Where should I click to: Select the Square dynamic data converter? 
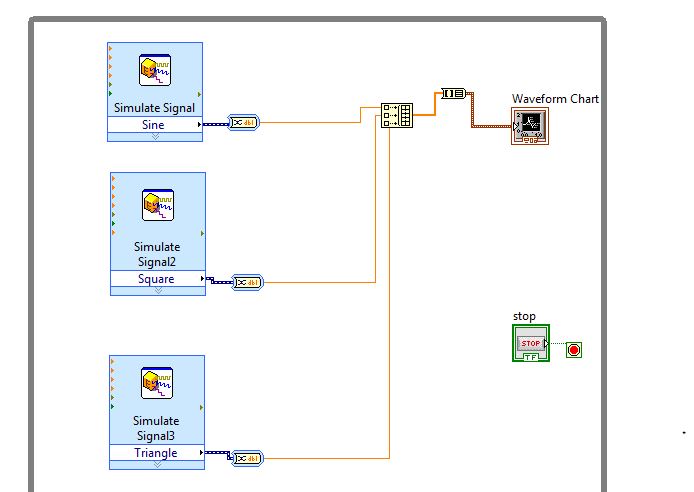pos(247,282)
